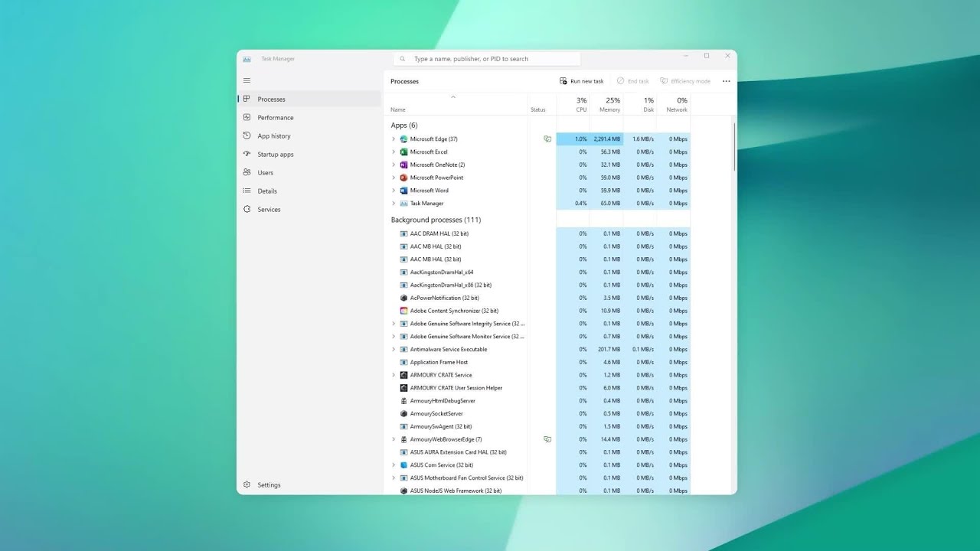Click the Apps (6) group heading

click(x=404, y=126)
